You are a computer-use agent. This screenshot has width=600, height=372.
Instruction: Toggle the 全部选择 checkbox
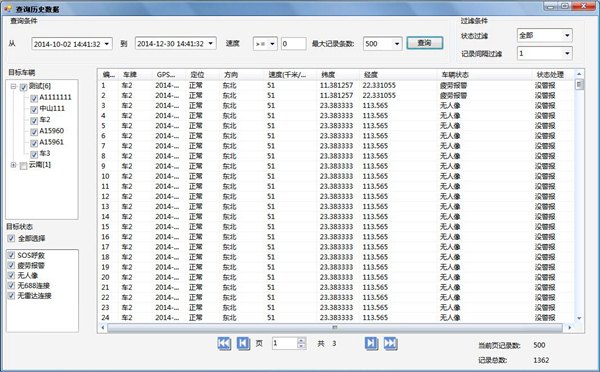[11, 238]
